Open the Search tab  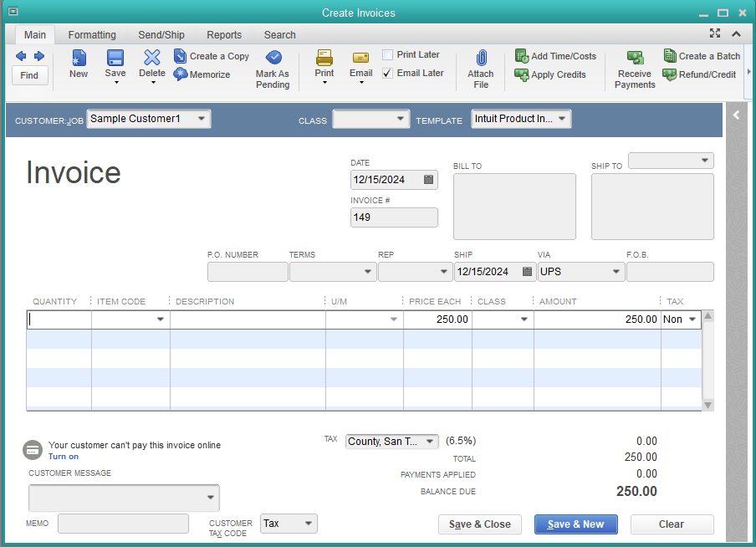279,35
